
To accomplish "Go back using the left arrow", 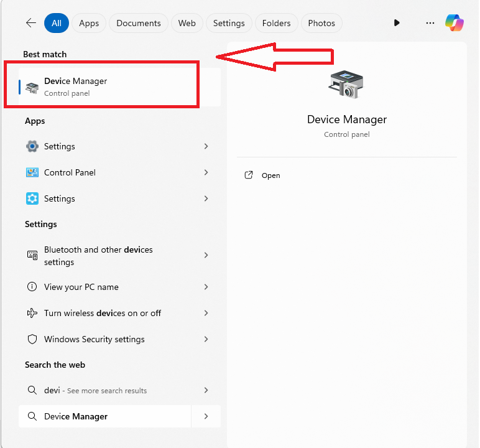I will 31,23.
